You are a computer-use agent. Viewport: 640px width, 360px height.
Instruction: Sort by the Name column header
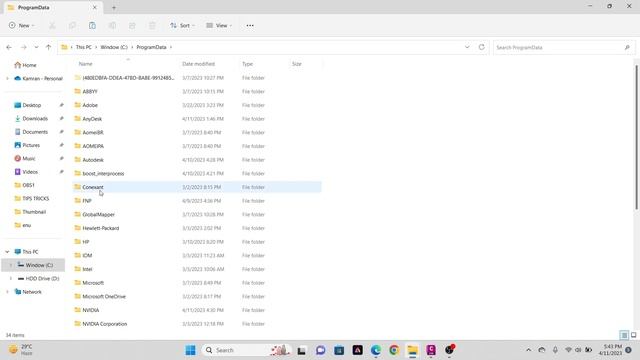pyautogui.click(x=85, y=64)
